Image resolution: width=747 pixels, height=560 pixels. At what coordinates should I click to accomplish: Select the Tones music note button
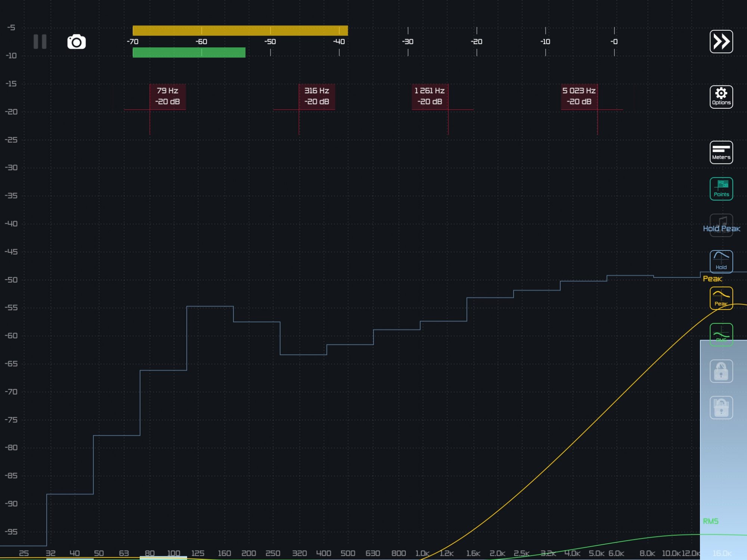coord(723,220)
